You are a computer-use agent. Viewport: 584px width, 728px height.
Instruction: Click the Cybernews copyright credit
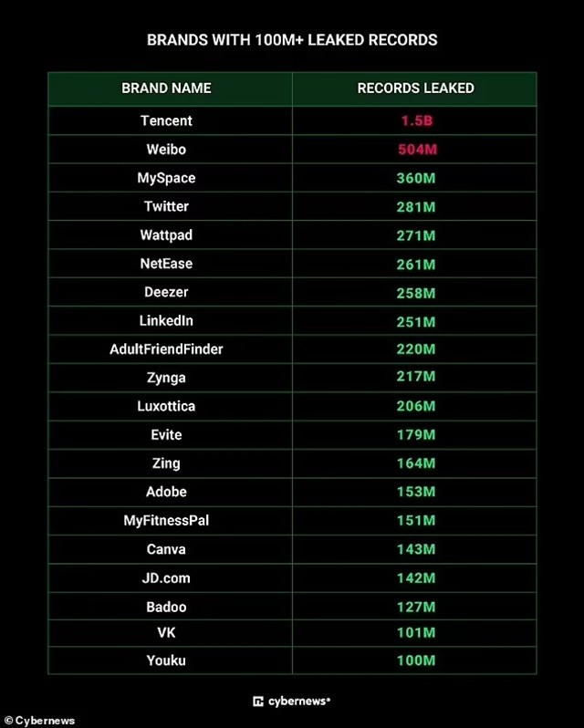coord(39,721)
